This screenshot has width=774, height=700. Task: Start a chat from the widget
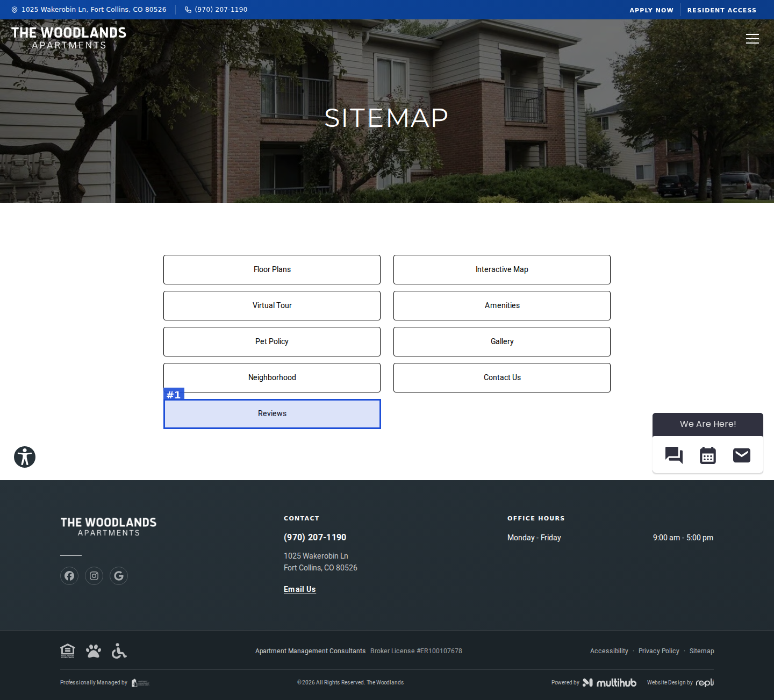[x=674, y=455]
